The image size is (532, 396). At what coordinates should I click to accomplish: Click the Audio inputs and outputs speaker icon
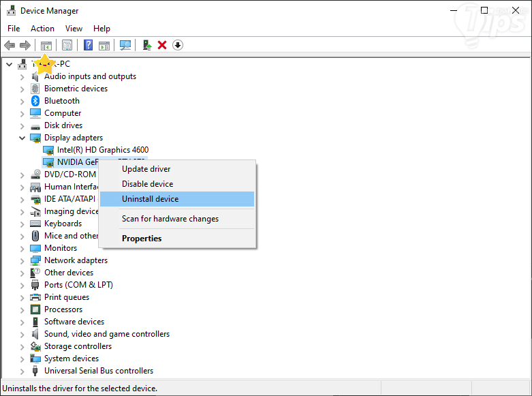35,76
